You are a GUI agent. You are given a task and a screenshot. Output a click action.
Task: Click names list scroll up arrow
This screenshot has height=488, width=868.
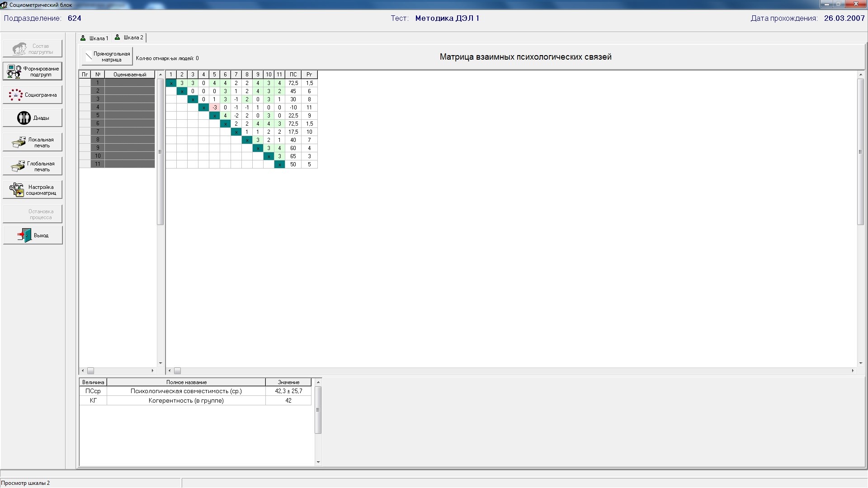160,75
